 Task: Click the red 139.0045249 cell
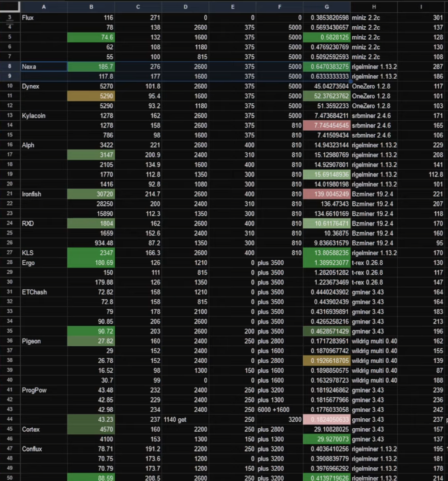click(x=326, y=194)
